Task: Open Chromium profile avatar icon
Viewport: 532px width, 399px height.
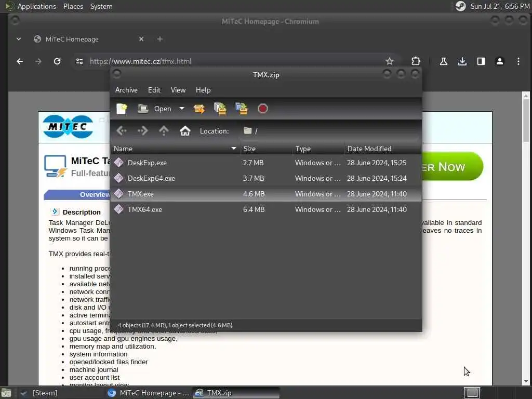Action: (x=500, y=61)
